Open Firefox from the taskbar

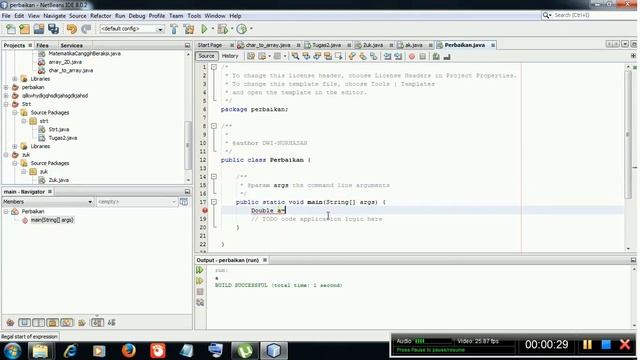coord(128,351)
